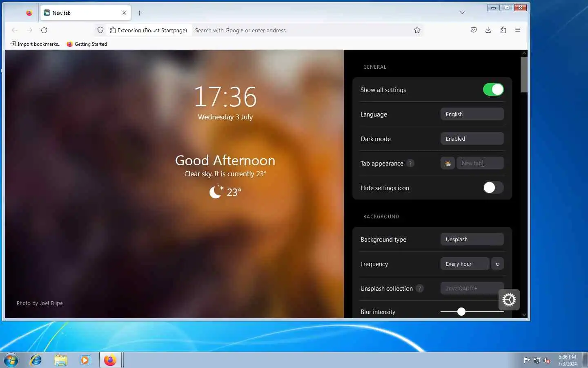Click the tab appearance emoji icon button
Screen dimensions: 588x368
click(x=448, y=163)
